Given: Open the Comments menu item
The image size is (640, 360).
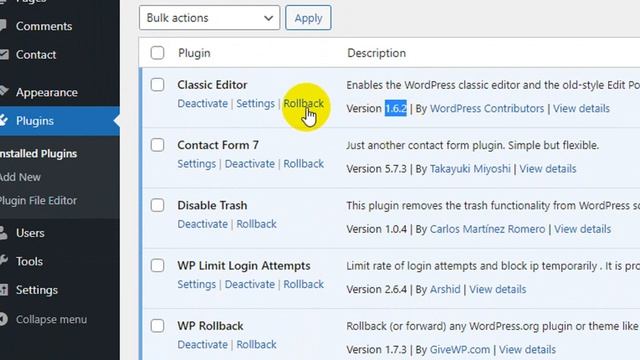Looking at the screenshot, I should (x=44, y=26).
